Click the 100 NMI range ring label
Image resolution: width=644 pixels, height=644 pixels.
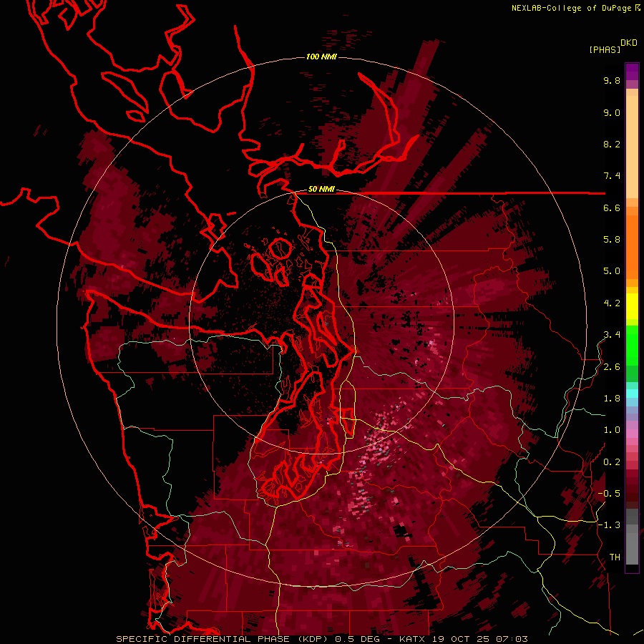[321, 57]
